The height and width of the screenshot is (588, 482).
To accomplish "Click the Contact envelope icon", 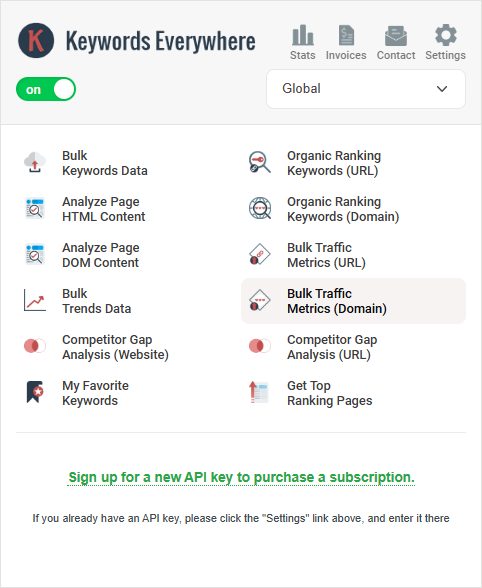I will point(396,36).
